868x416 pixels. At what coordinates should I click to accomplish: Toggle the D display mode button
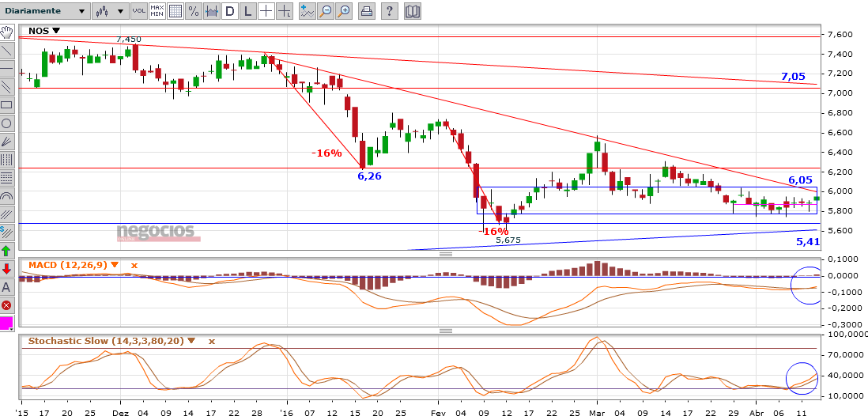pyautogui.click(x=230, y=10)
